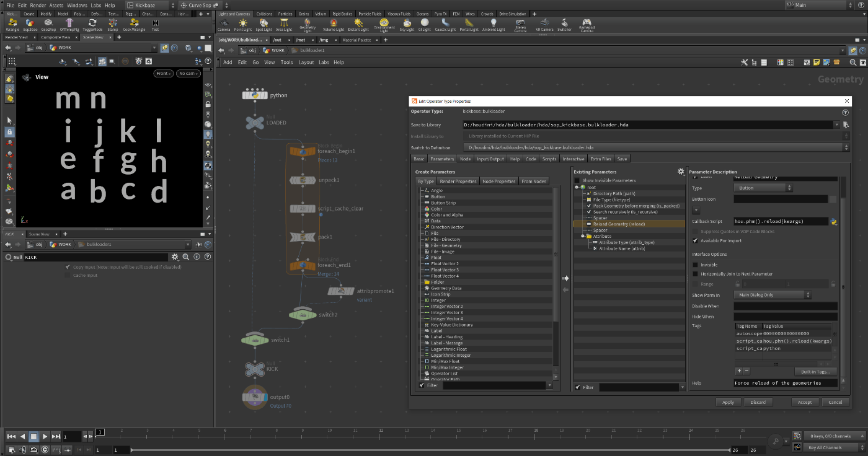Open help in Edit Operator Type Properties
Viewport: 868px width, 456px height.
click(x=845, y=112)
